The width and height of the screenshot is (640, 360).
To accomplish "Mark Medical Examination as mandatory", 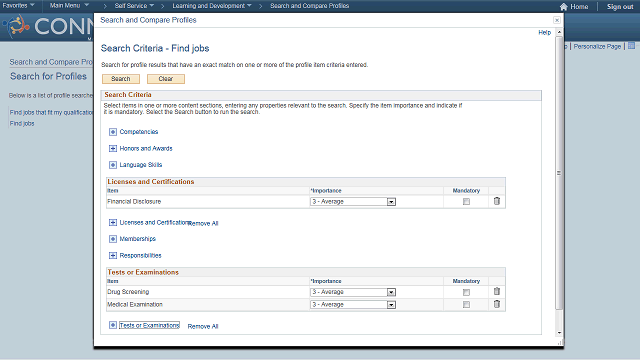I will [x=466, y=305].
